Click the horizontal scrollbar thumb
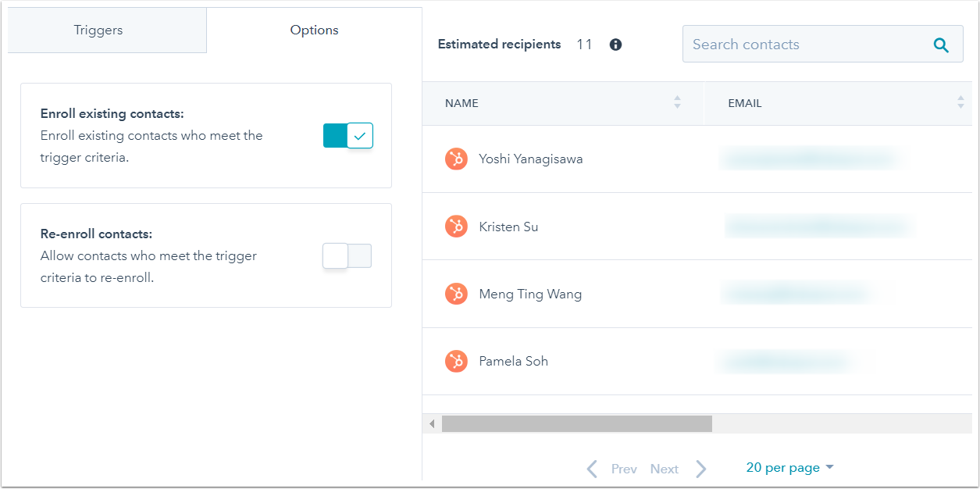The width and height of the screenshot is (980, 489). 576,424
